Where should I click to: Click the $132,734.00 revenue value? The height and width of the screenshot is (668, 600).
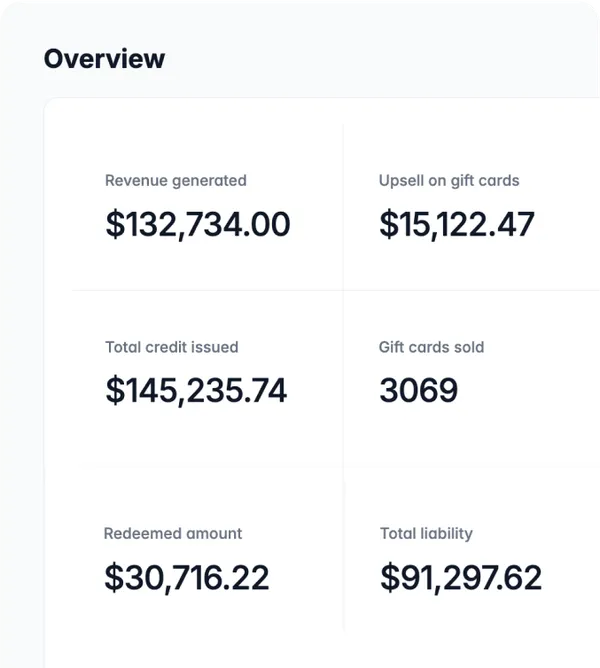[x=198, y=224]
